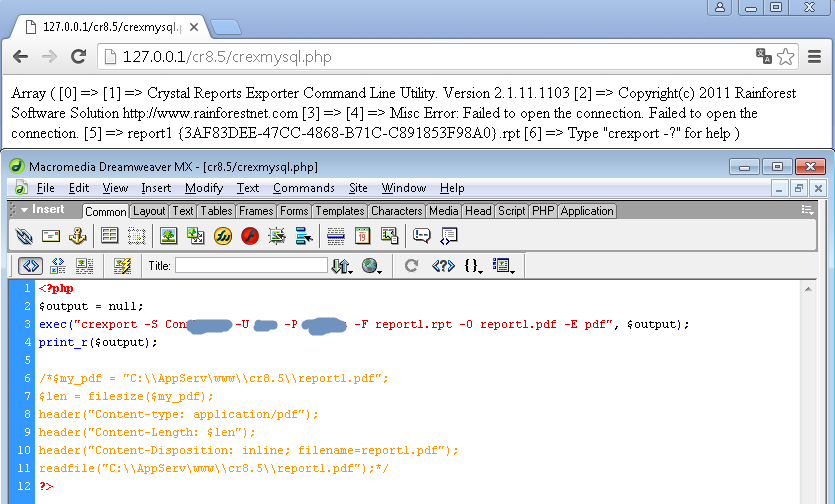Viewport: 835px width, 504px height.
Task: Open Code Navigation braces dropdown
Action: (x=473, y=265)
